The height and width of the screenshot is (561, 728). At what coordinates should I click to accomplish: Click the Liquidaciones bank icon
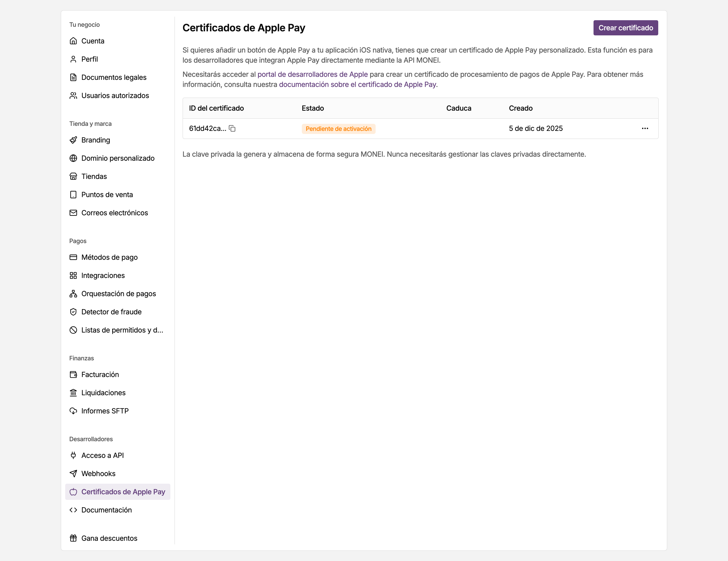(x=73, y=393)
